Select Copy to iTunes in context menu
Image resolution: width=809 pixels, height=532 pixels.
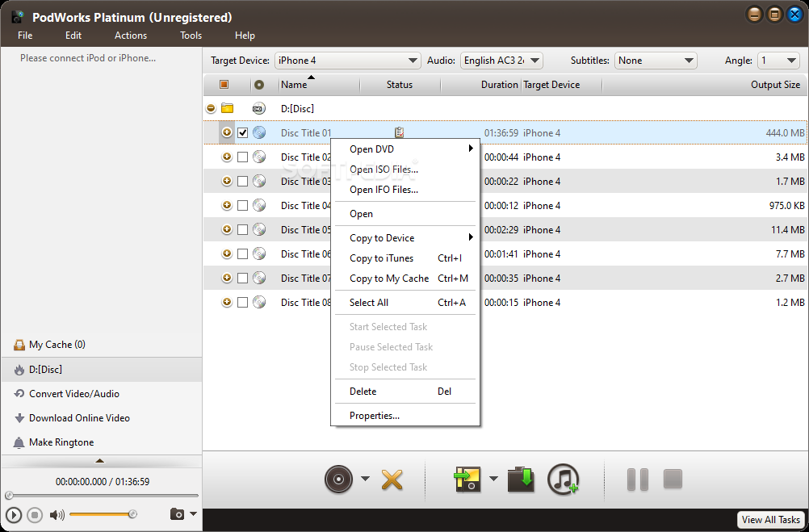381,258
